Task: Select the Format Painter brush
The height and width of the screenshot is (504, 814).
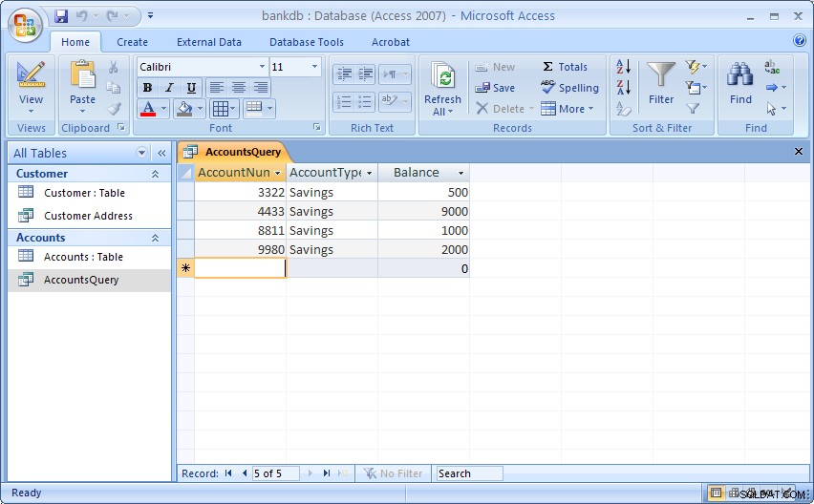Action: 114,109
